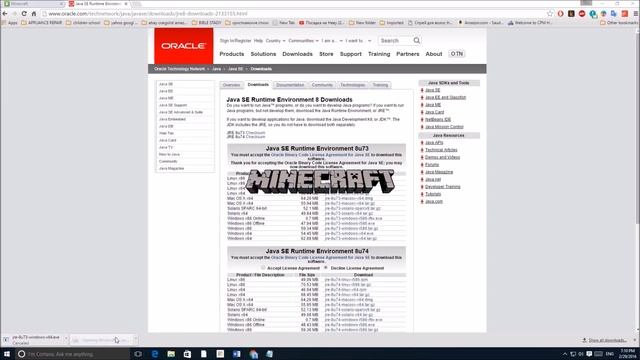The width and height of the screenshot is (640, 360).
Task: Open File Explorer from the taskbar
Action: [x=171, y=354]
